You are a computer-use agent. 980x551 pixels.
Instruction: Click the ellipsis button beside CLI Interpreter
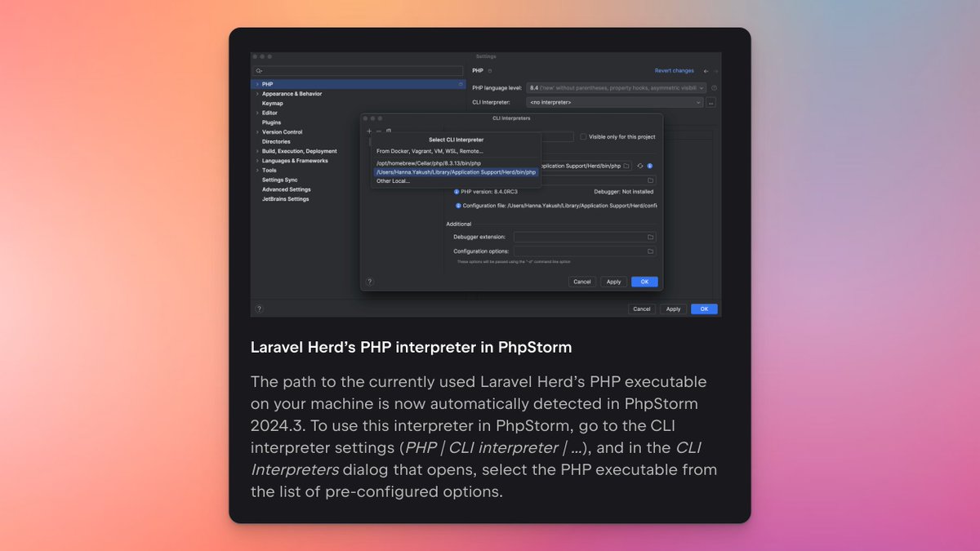click(711, 102)
